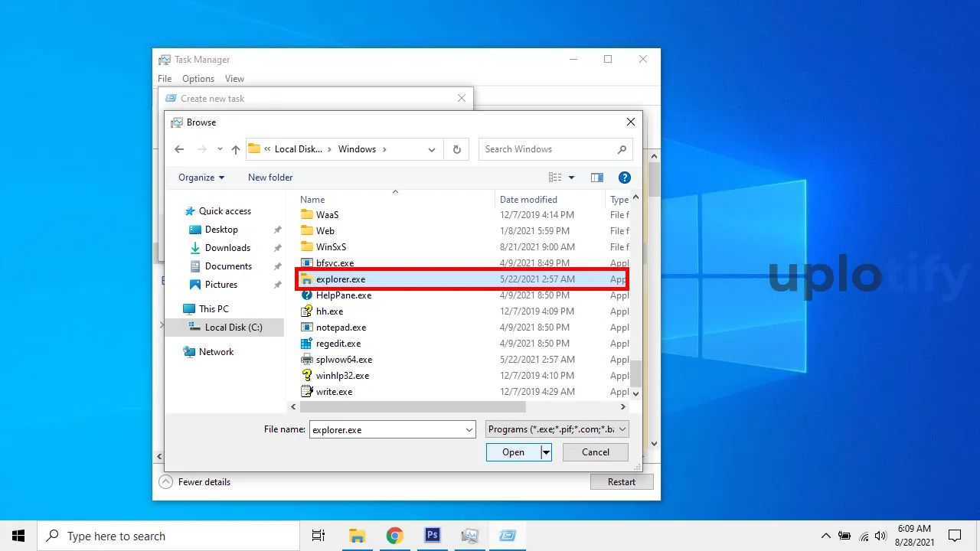Expand the address path dropdown

pos(432,149)
